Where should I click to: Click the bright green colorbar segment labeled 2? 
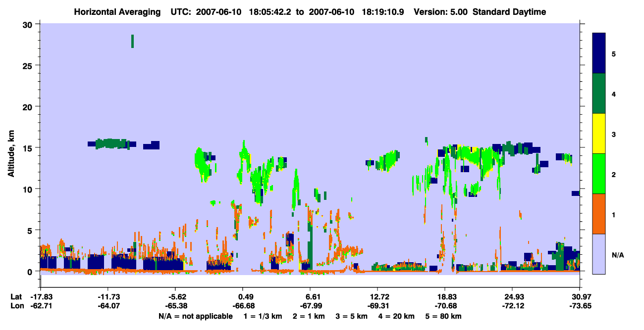[599, 174]
